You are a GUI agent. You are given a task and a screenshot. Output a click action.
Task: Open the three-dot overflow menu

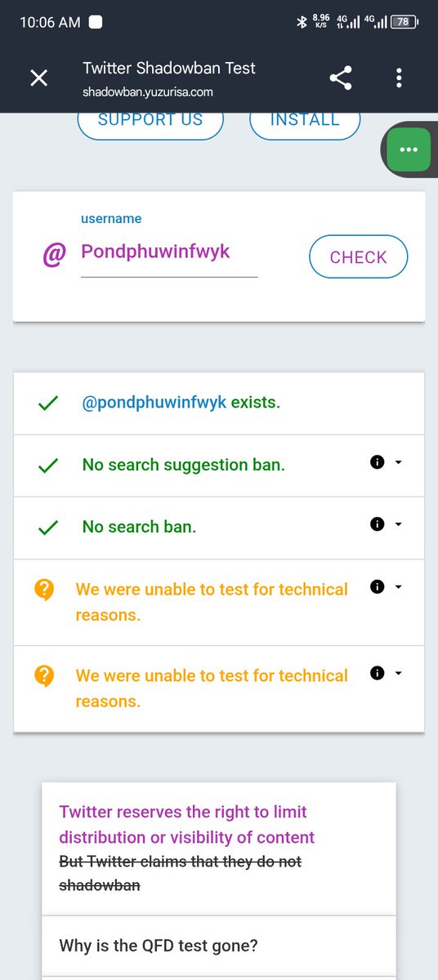tap(399, 78)
